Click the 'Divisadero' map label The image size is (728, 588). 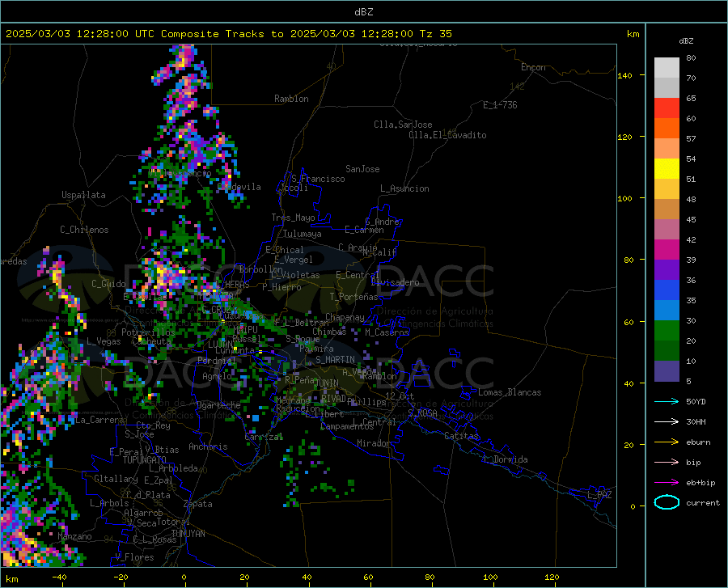pyautogui.click(x=395, y=282)
